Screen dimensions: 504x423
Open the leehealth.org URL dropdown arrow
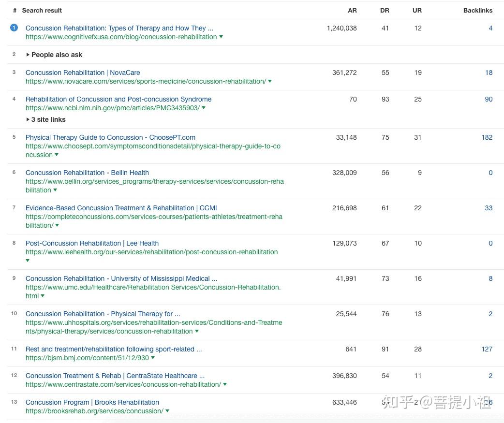coord(28,261)
